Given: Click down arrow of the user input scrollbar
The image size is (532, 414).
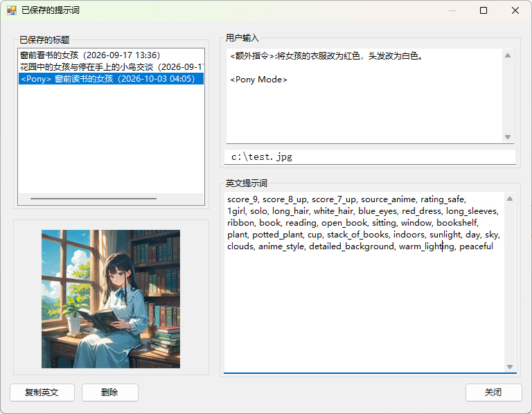Looking at the screenshot, I should (508, 137).
